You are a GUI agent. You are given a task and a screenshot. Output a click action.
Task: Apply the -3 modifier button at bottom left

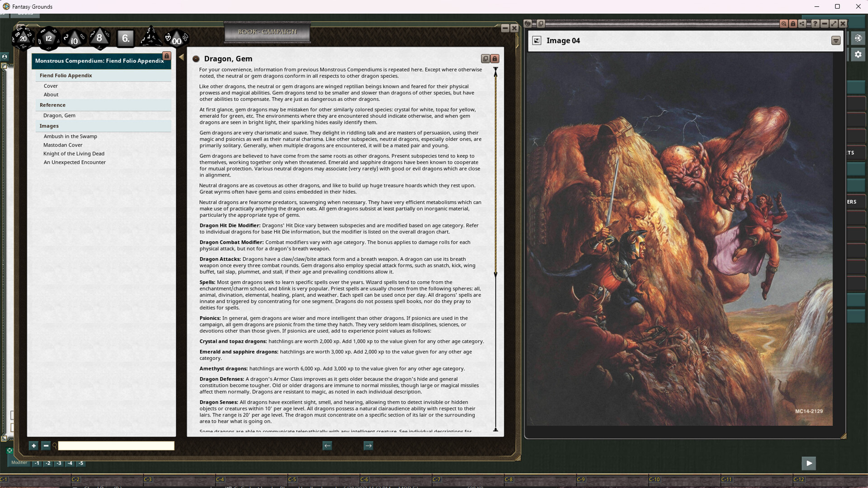pos(59,463)
